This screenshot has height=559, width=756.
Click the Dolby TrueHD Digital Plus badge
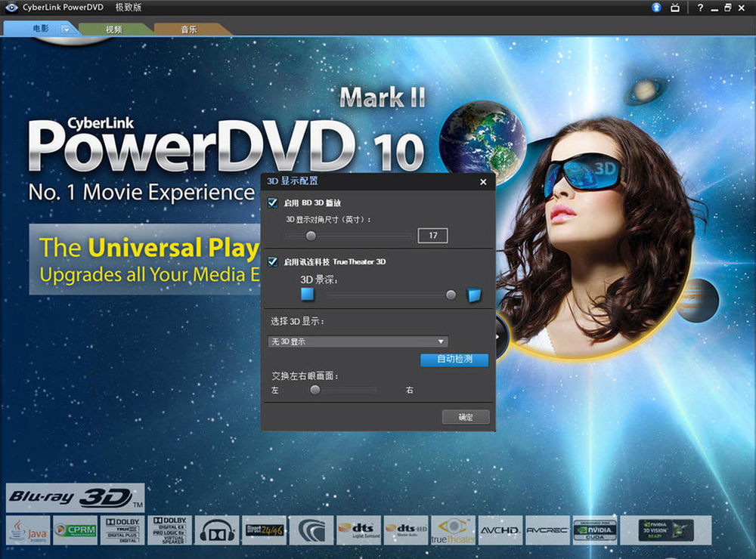122,530
